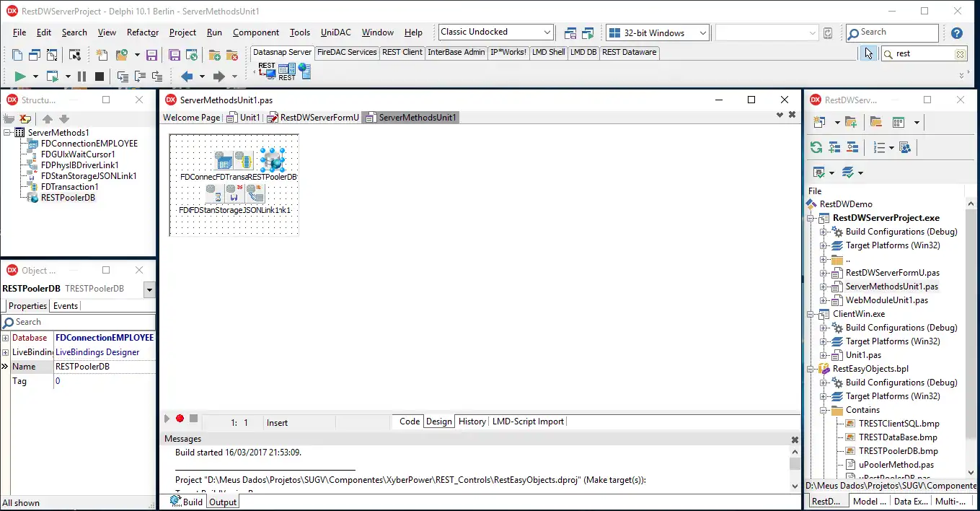
Task: Open the Welcome Page tab
Action: pos(191,118)
